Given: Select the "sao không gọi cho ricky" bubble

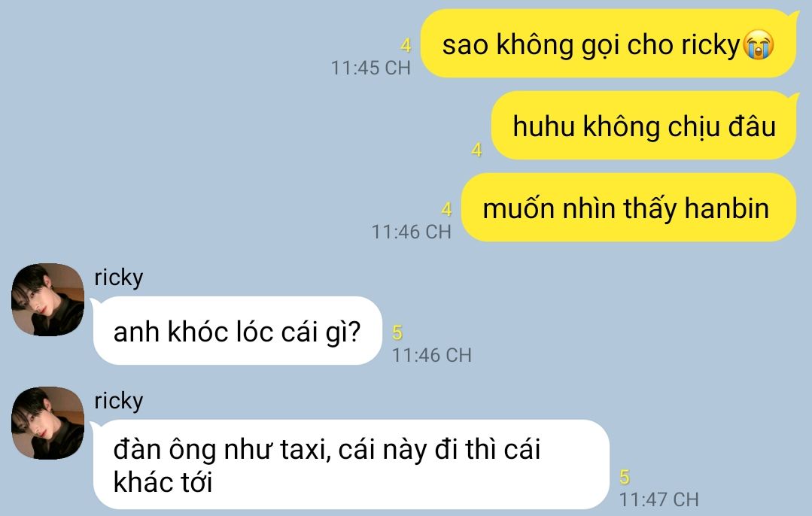Looking at the screenshot, I should pos(609,44).
